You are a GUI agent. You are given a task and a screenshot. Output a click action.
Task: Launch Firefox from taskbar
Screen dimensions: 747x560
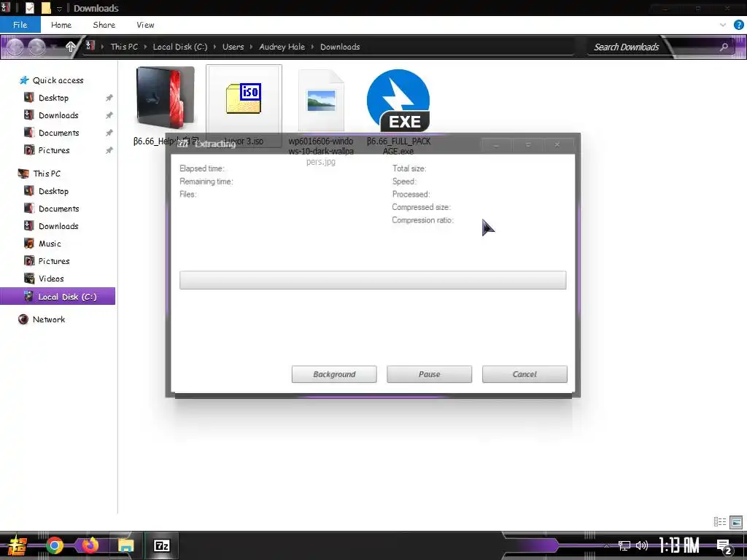[x=90, y=545]
